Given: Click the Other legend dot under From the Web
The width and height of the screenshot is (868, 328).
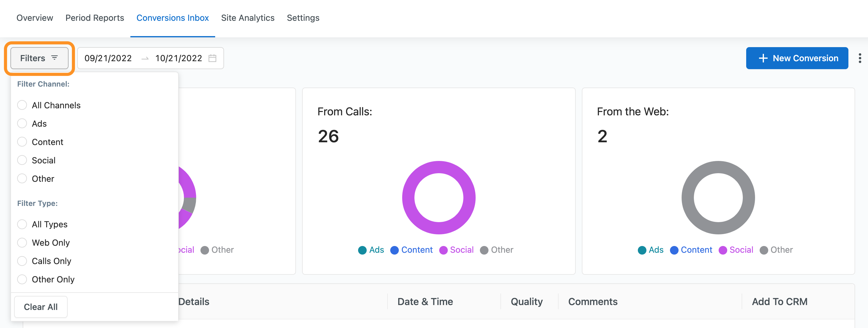Looking at the screenshot, I should click(764, 250).
